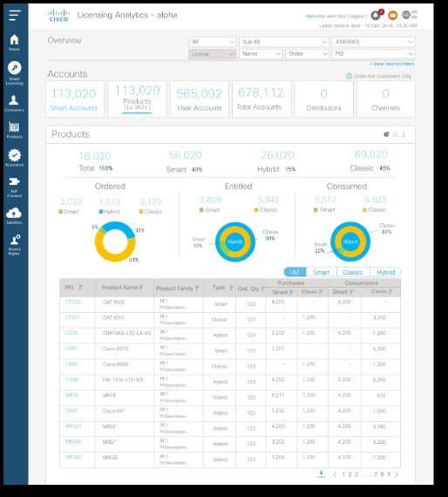Screen dimensions: 448x497
Task: Filter the Ord. Qty column
Action: (263, 289)
